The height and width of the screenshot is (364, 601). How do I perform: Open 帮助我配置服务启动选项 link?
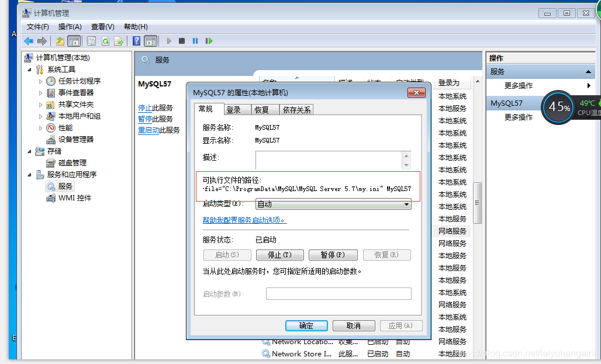point(244,220)
